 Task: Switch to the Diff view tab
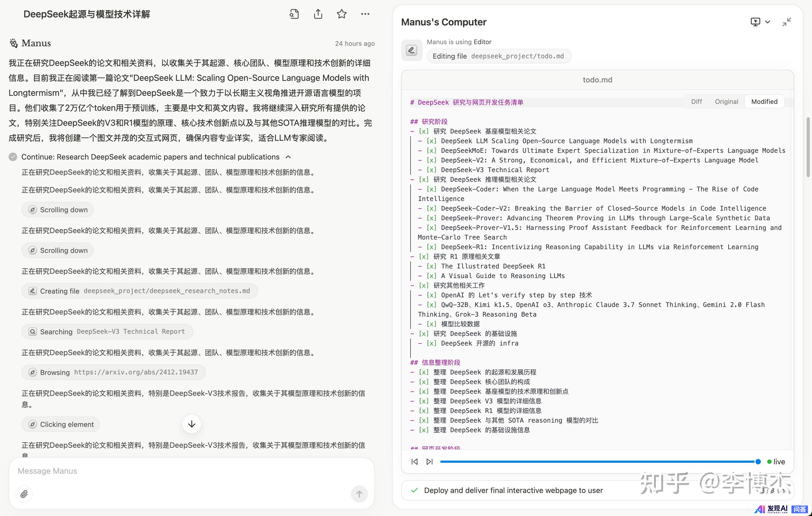point(696,101)
